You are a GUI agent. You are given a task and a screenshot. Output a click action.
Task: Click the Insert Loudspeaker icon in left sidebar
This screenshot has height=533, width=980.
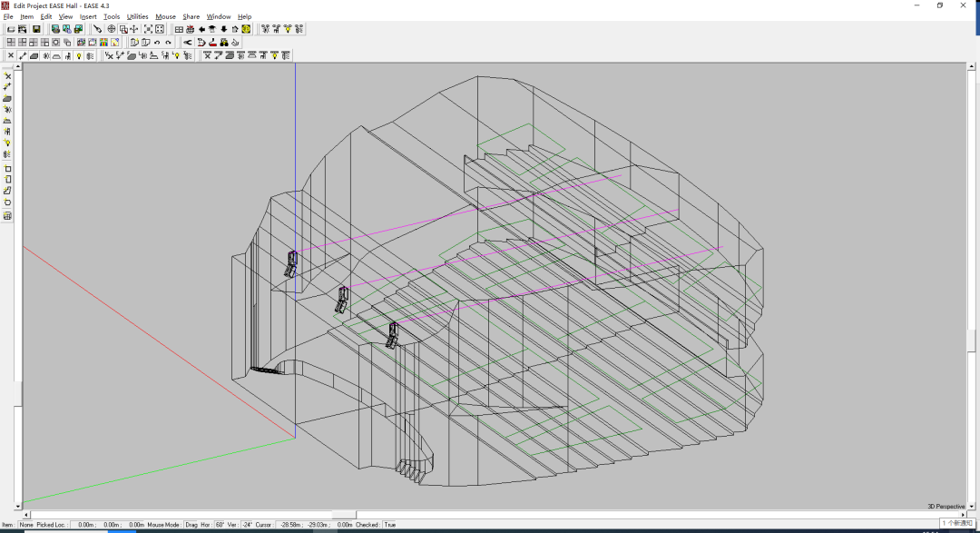pyautogui.click(x=7, y=110)
